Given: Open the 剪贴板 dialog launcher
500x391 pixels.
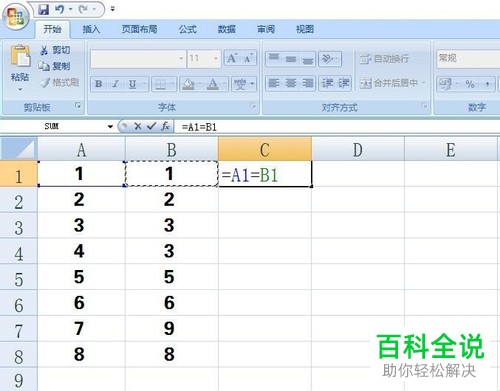Looking at the screenshot, I should 78,106.
